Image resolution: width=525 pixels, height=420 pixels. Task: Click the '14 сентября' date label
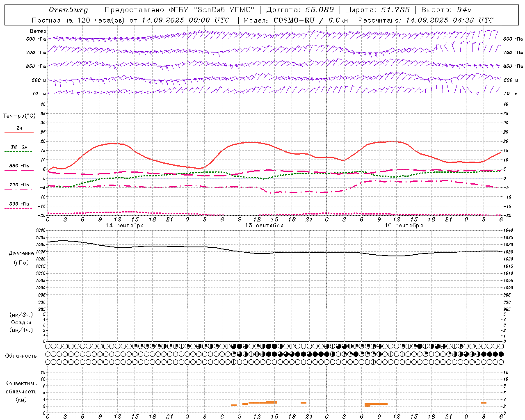(x=125, y=226)
